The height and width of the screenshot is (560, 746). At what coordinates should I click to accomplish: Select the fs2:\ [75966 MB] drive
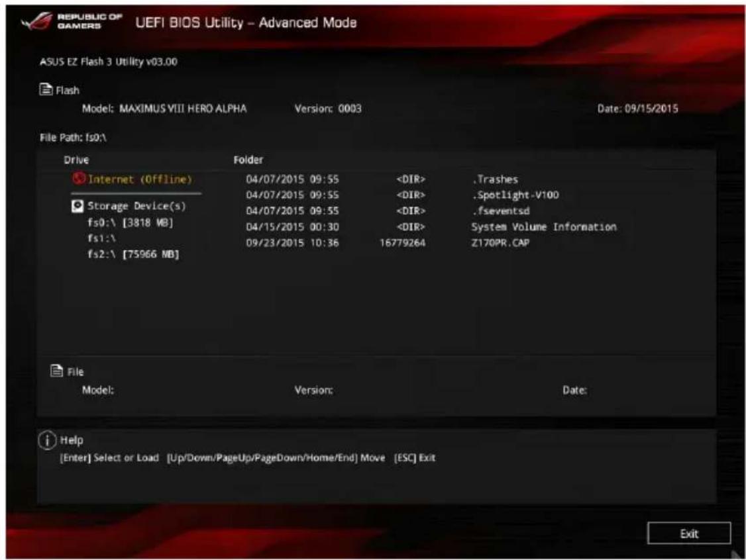(x=133, y=254)
